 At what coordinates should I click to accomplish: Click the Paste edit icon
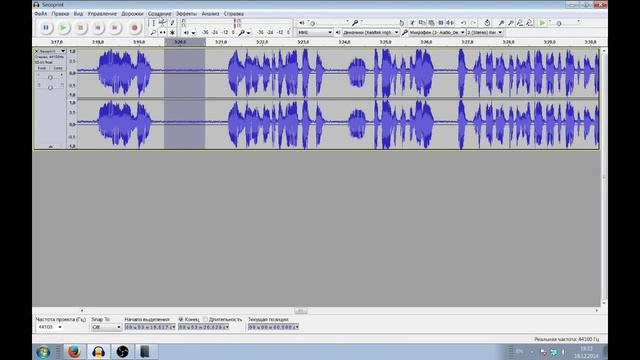coord(431,23)
